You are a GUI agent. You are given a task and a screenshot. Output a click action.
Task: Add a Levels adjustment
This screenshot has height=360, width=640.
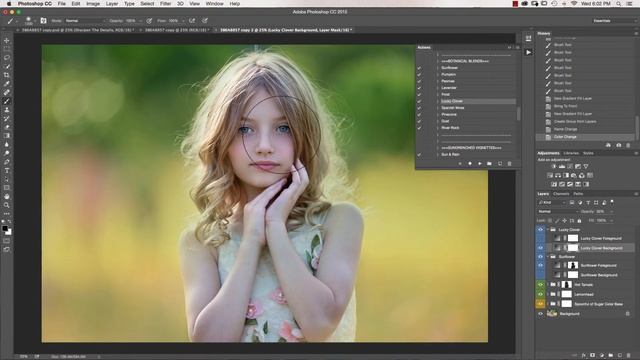pos(562,167)
